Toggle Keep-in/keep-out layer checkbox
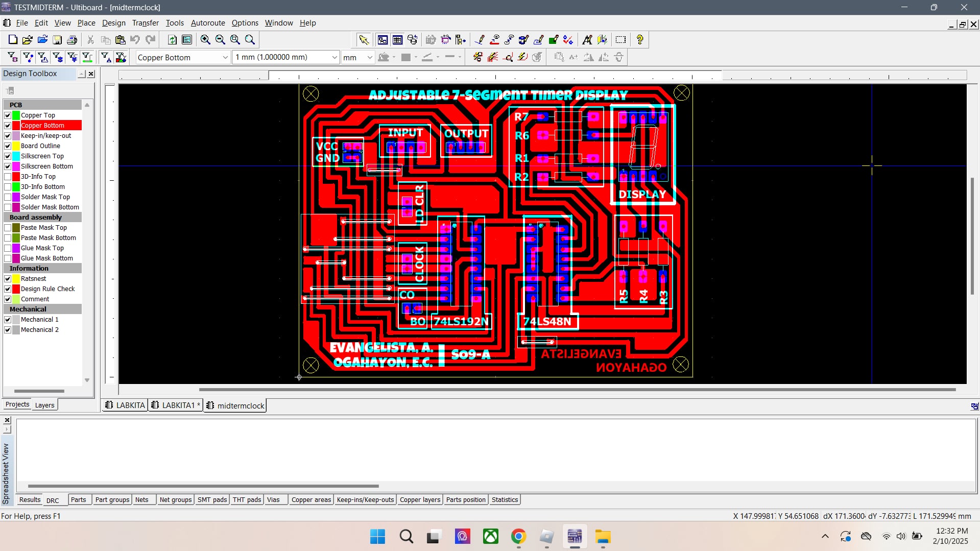980x551 pixels. pyautogui.click(x=8, y=136)
